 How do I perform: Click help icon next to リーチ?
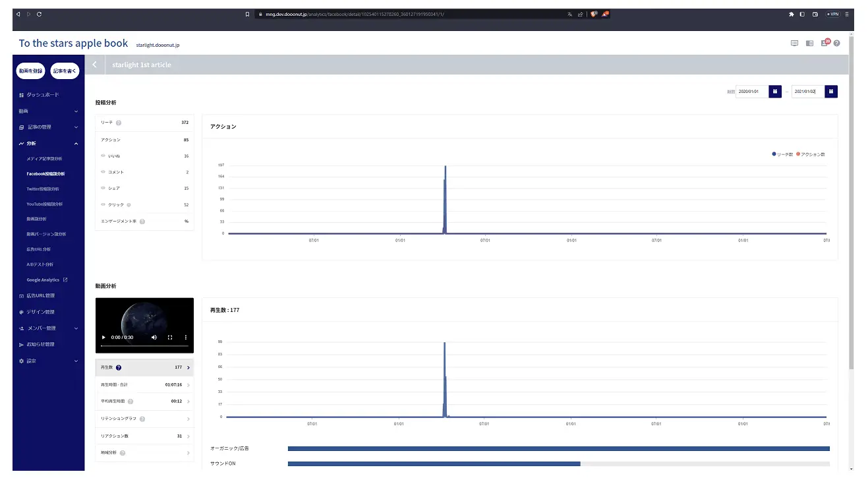point(119,123)
